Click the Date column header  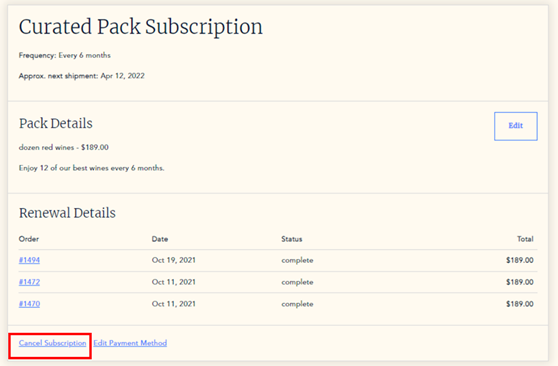160,239
